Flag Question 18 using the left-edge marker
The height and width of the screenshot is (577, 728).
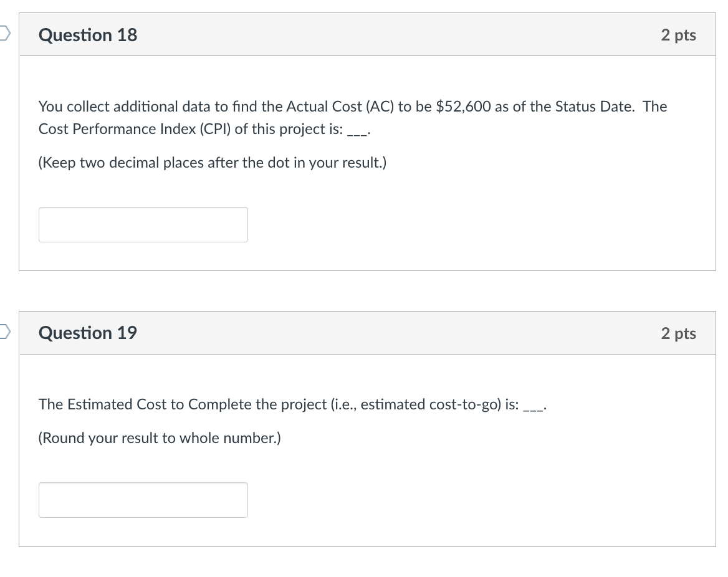pos(4,34)
